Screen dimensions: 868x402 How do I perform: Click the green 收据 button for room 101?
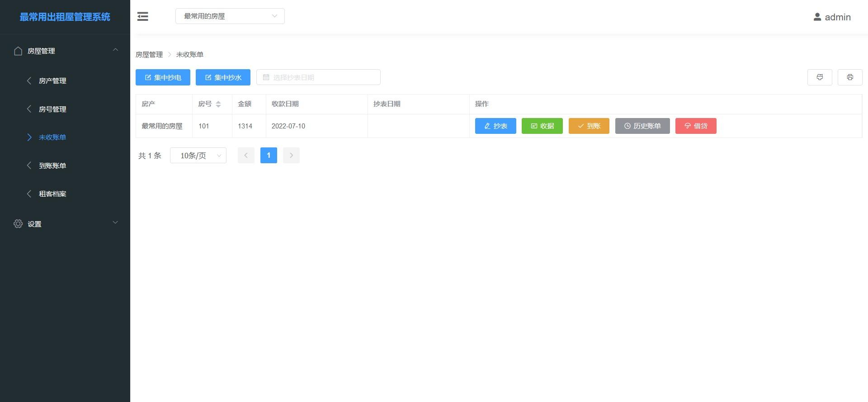[542, 126]
